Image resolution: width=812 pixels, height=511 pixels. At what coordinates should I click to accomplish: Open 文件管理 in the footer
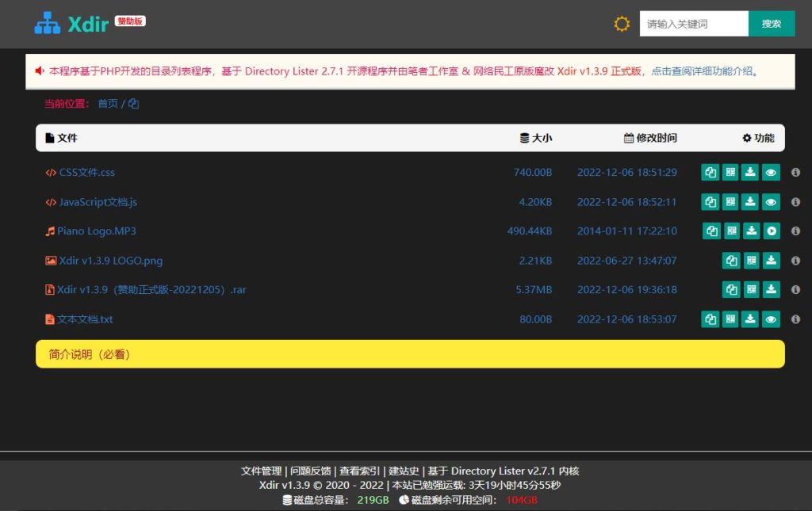coord(261,471)
